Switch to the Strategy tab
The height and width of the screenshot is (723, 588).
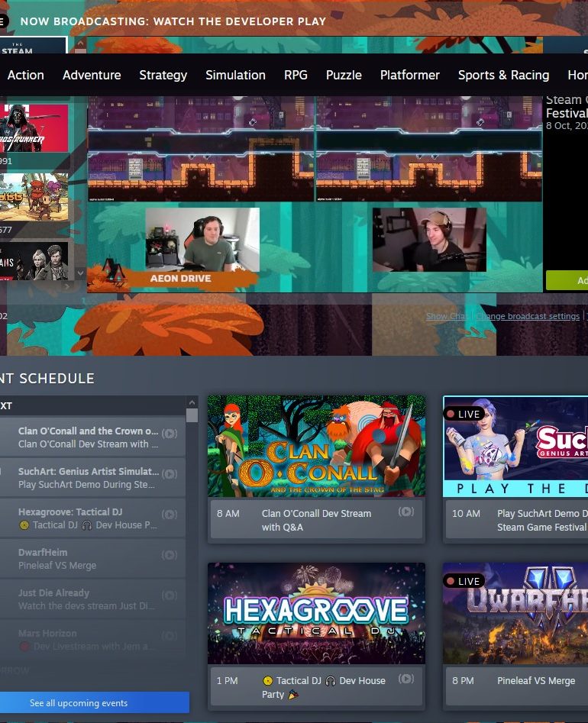163,75
